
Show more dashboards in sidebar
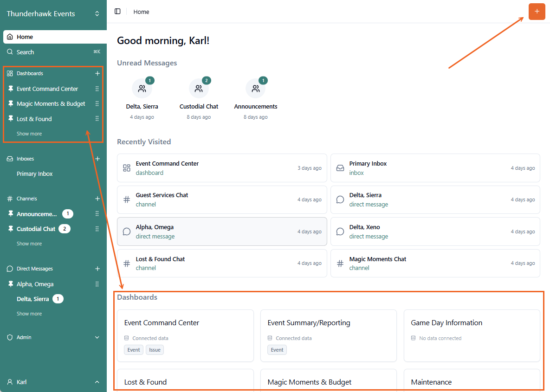click(x=29, y=134)
